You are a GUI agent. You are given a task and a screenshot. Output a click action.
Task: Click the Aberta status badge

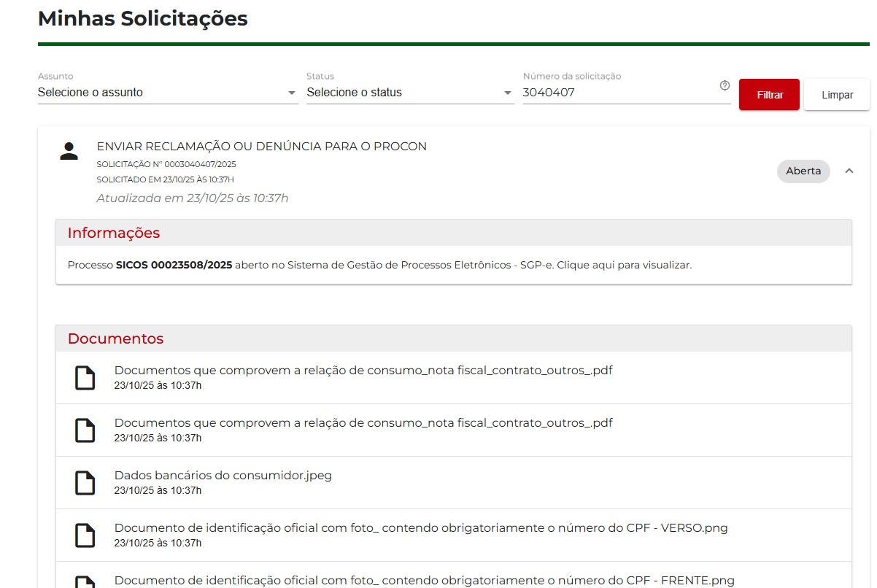(803, 171)
